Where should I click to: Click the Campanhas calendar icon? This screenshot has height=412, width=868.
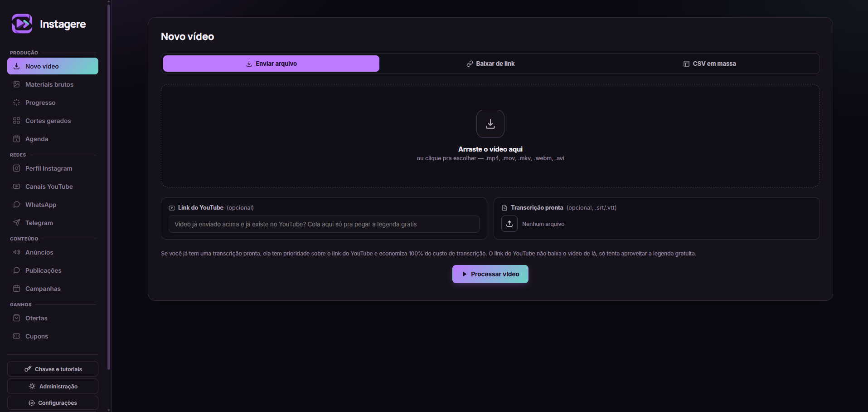click(17, 289)
